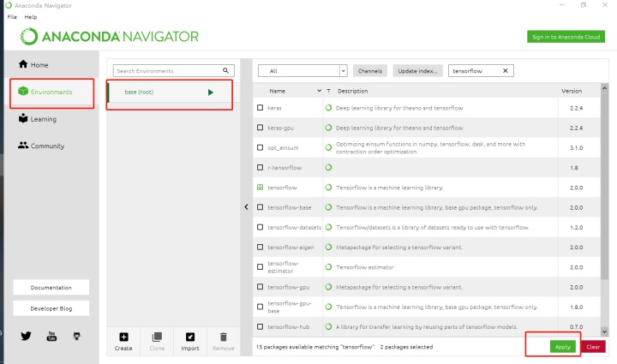Screen dimensions: 617x364
Task: Open the Channels dialog
Action: [370, 71]
